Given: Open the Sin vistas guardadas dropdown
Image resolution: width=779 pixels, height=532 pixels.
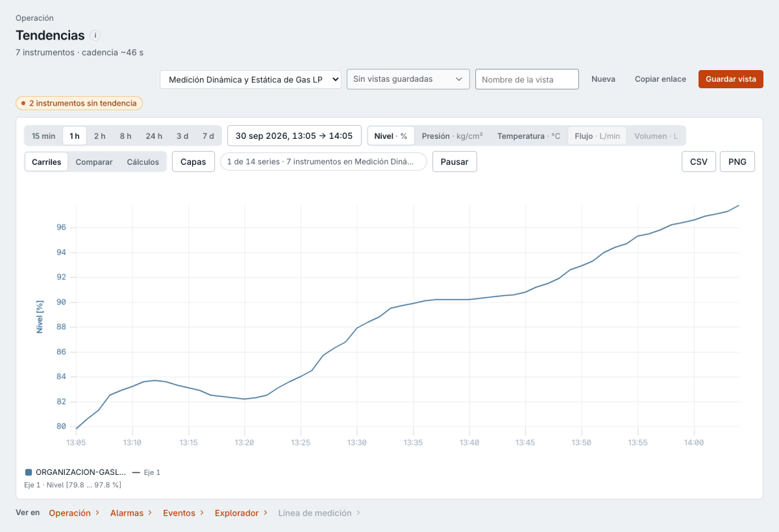Looking at the screenshot, I should (x=408, y=79).
